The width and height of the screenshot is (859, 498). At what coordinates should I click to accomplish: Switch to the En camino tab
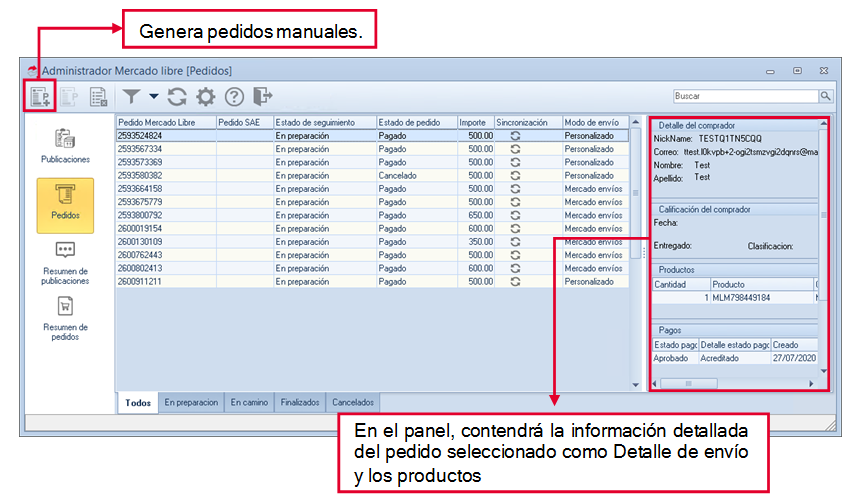(x=249, y=402)
